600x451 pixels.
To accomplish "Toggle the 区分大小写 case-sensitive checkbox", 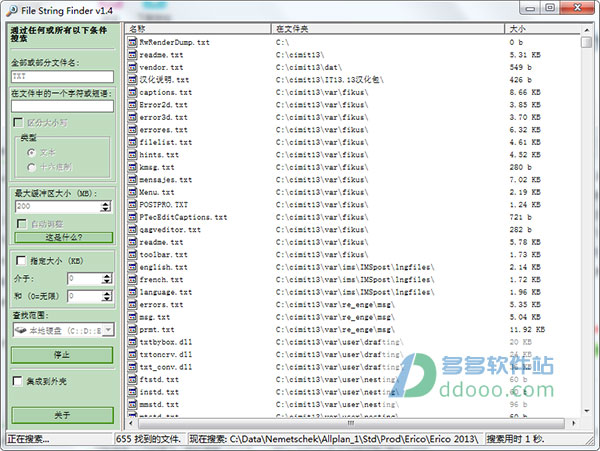I will [18, 122].
